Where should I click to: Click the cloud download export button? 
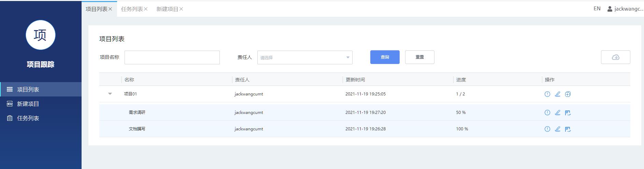pos(615,57)
